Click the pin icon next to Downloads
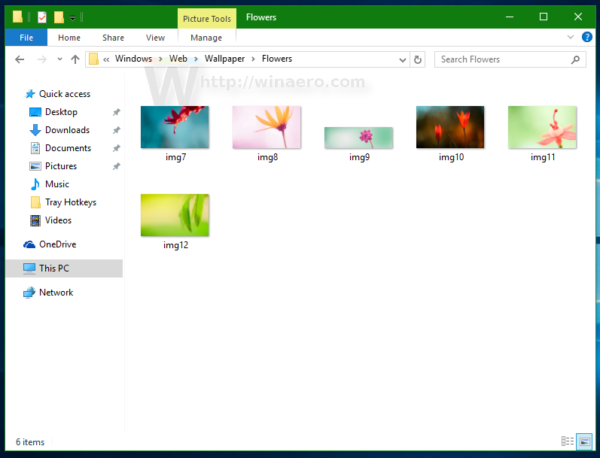This screenshot has height=458, width=600. coord(116,130)
